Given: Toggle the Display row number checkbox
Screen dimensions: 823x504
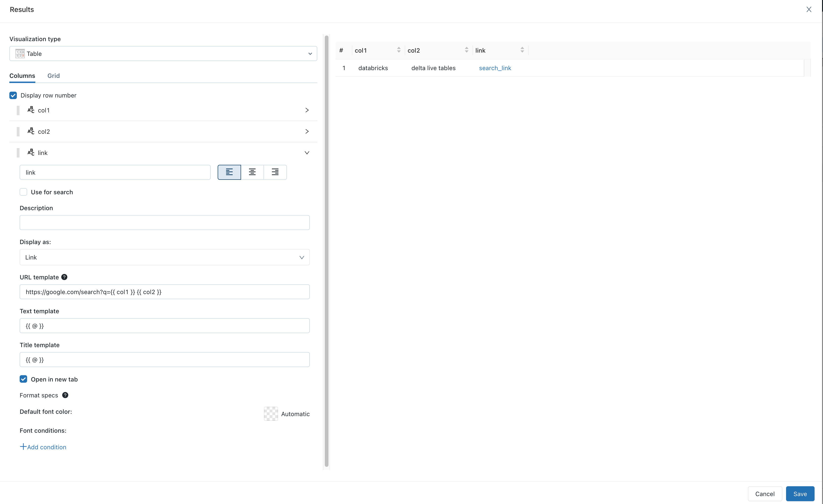Looking at the screenshot, I should 13,95.
